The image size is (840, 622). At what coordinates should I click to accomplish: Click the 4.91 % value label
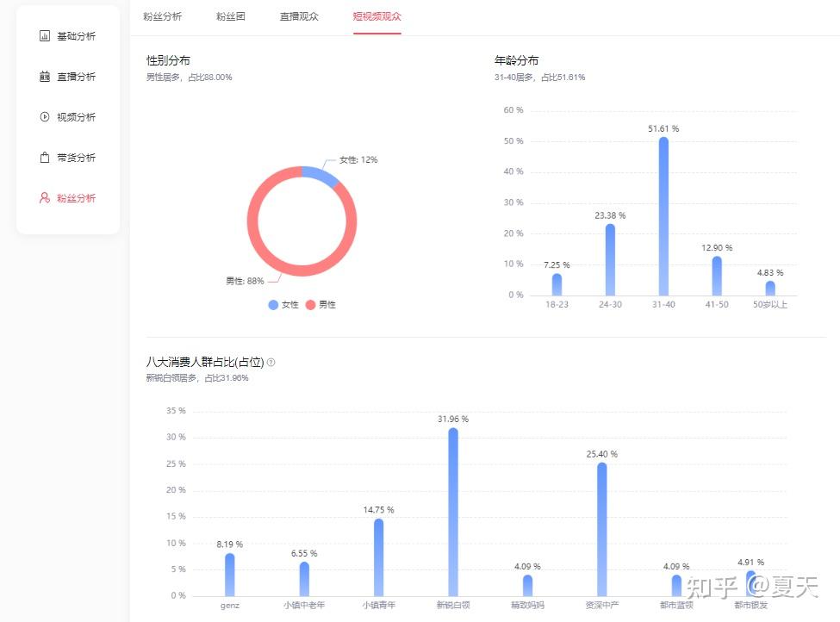point(751,562)
